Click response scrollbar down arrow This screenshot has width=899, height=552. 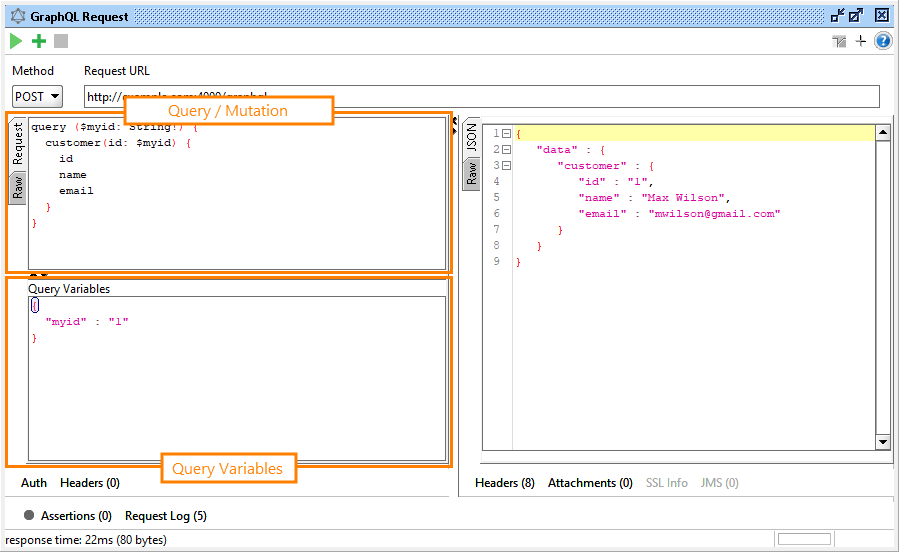click(x=883, y=441)
